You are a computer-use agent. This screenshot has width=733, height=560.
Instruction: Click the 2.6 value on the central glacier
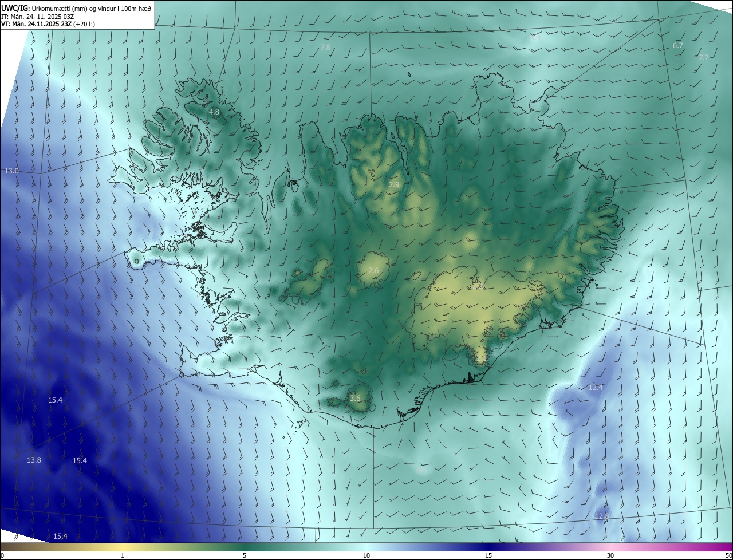pyautogui.click(x=373, y=270)
